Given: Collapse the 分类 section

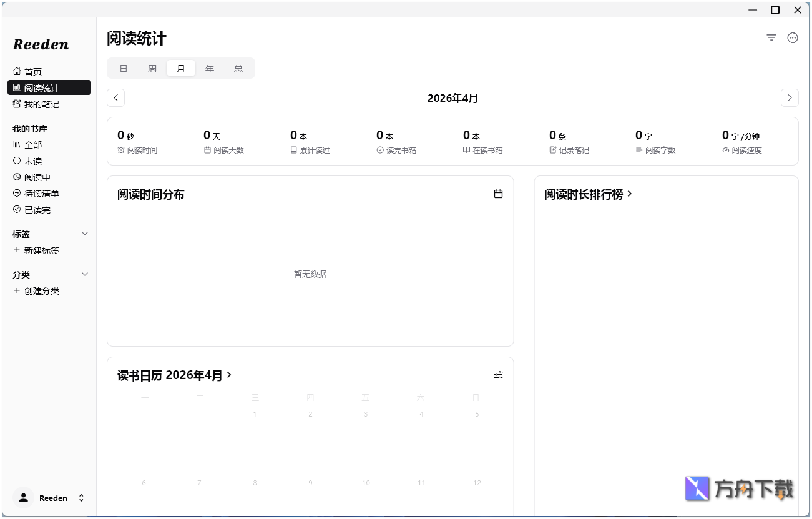Looking at the screenshot, I should point(85,274).
